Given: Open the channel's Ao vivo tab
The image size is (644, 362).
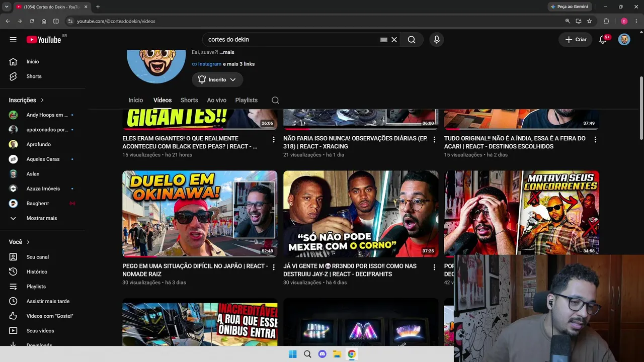Looking at the screenshot, I should pyautogui.click(x=217, y=100).
